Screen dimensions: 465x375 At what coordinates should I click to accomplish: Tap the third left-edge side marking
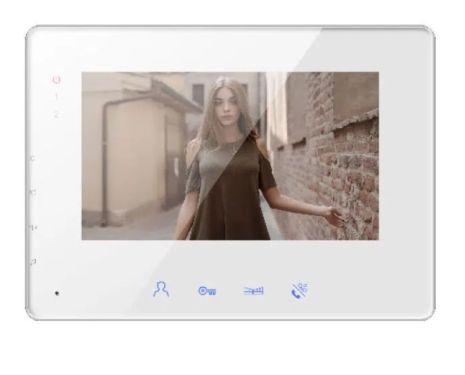(33, 228)
